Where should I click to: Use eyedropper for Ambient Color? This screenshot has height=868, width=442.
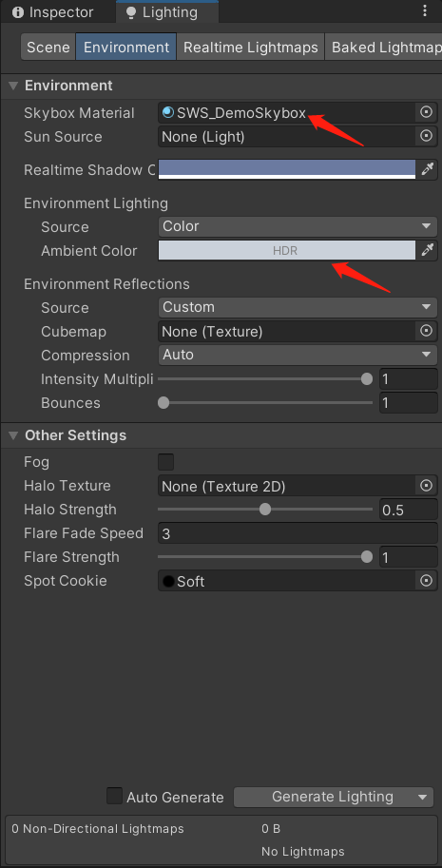[427, 250]
